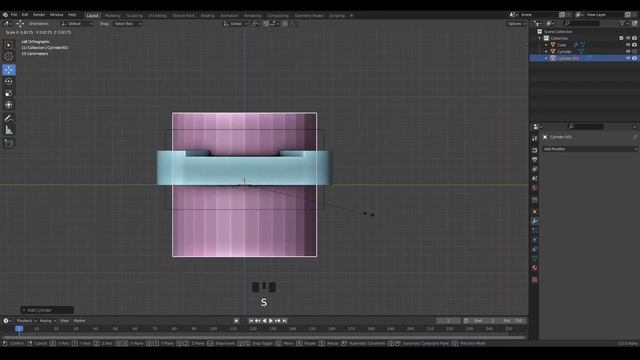
Task: Toggle render visibility of Cube
Action: [x=635, y=45]
